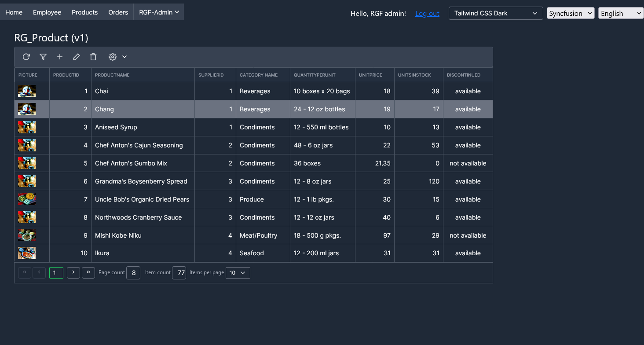Screen dimensions: 644x345
Task: Go to the next page arrow
Action: pyautogui.click(x=73, y=273)
